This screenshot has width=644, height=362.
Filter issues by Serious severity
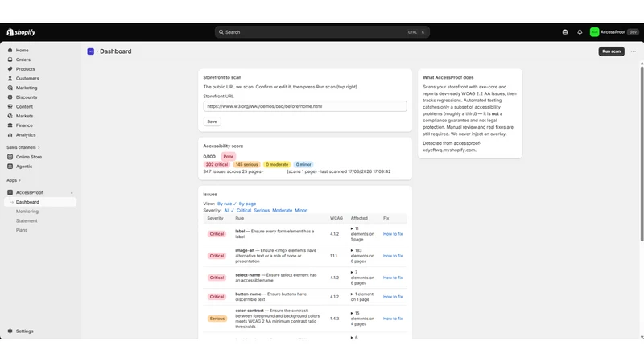[x=262, y=211]
